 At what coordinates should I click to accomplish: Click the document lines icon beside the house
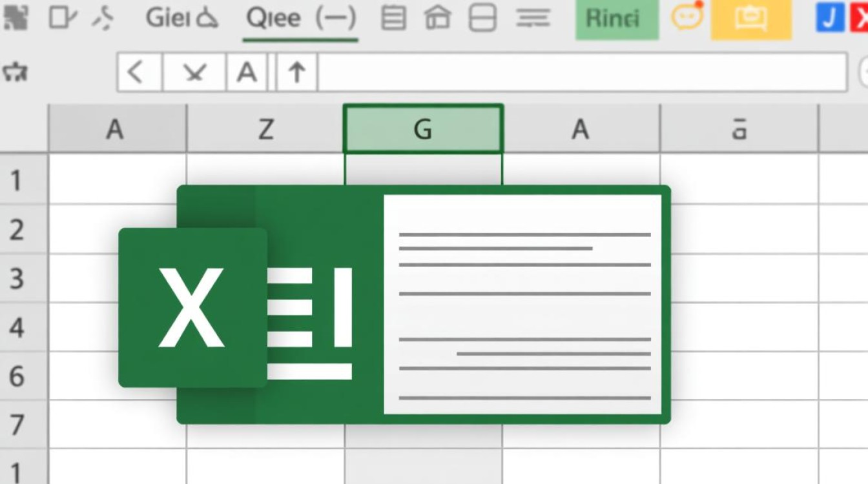pos(393,19)
